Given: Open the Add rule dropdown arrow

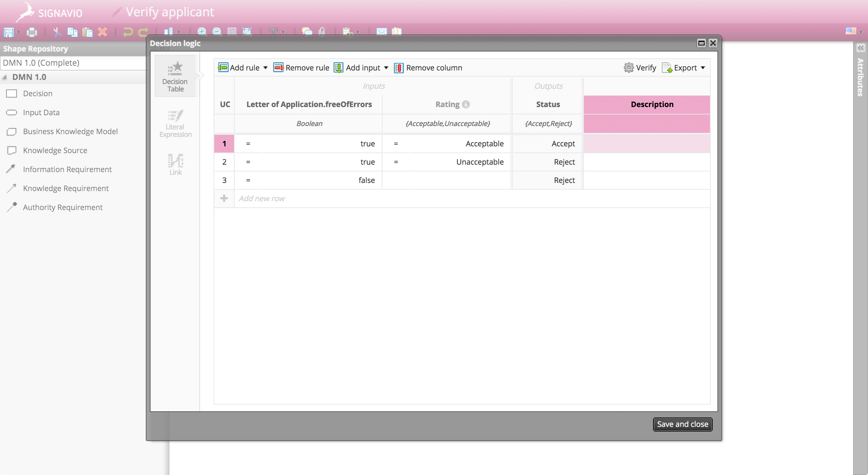Looking at the screenshot, I should point(265,67).
